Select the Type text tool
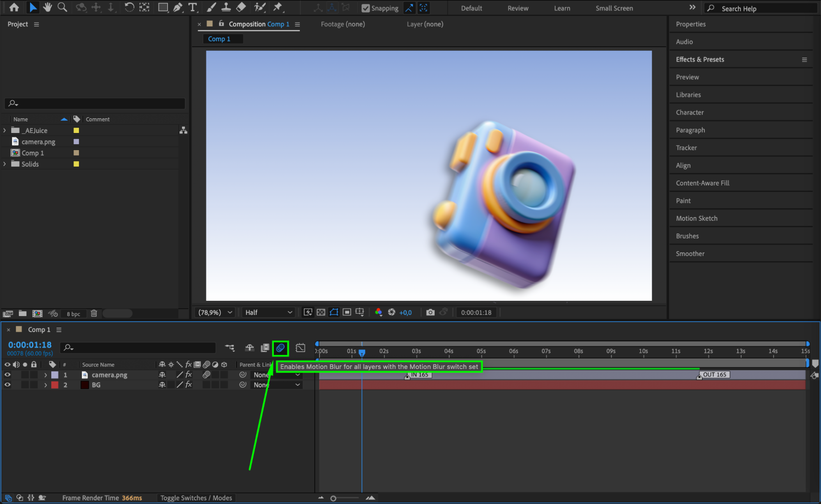Image resolution: width=821 pixels, height=504 pixels. pyautogui.click(x=192, y=7)
